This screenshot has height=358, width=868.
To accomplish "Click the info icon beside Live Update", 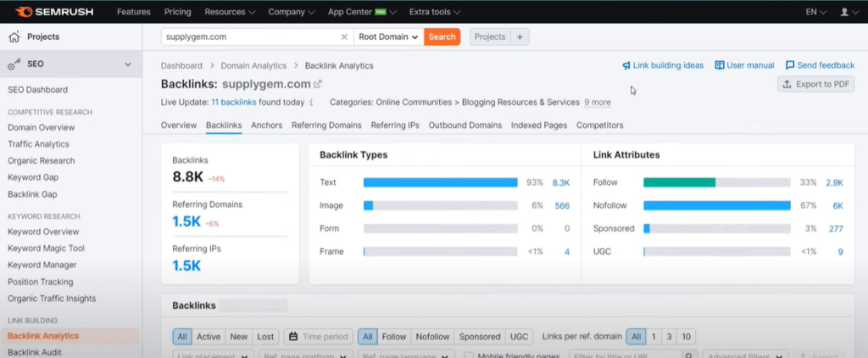I will pyautogui.click(x=311, y=103).
